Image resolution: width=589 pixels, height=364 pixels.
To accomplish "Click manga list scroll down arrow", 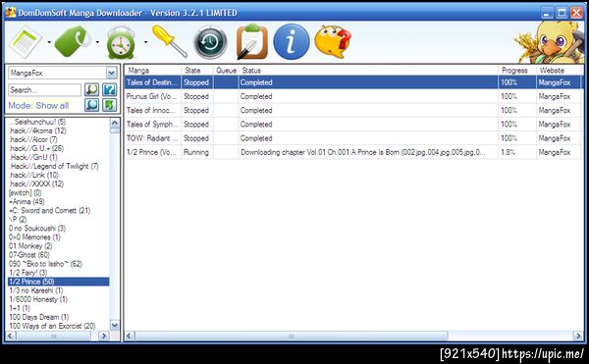I will 115,325.
